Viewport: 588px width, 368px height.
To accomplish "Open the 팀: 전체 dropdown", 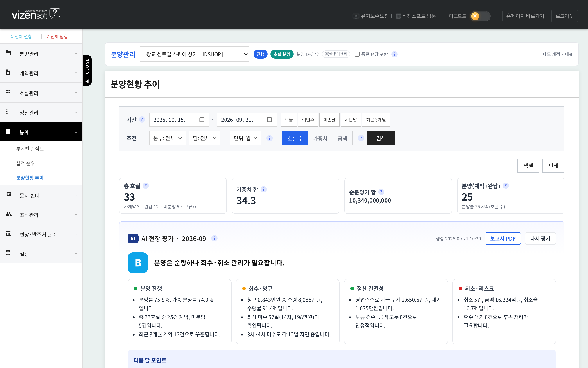I will coord(205,138).
